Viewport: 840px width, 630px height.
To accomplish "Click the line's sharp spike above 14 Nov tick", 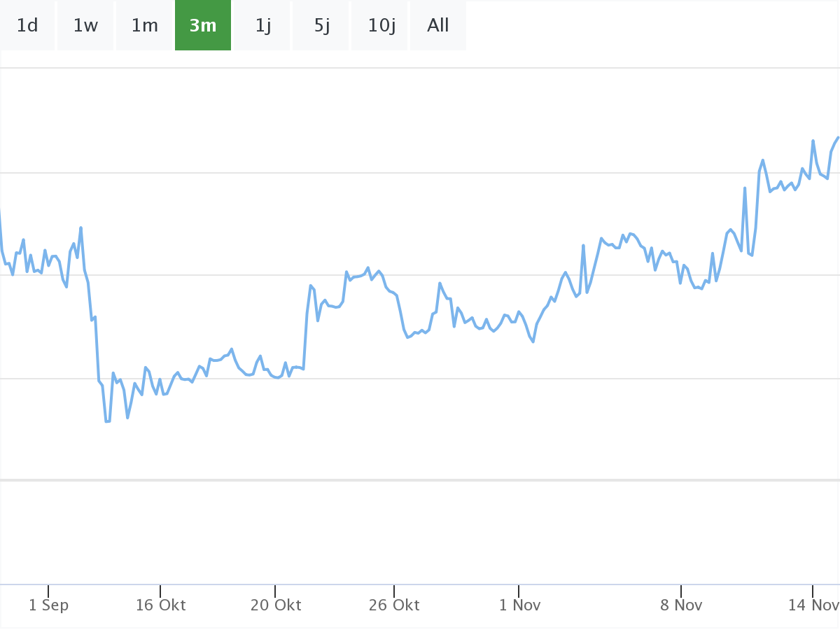I will click(813, 141).
